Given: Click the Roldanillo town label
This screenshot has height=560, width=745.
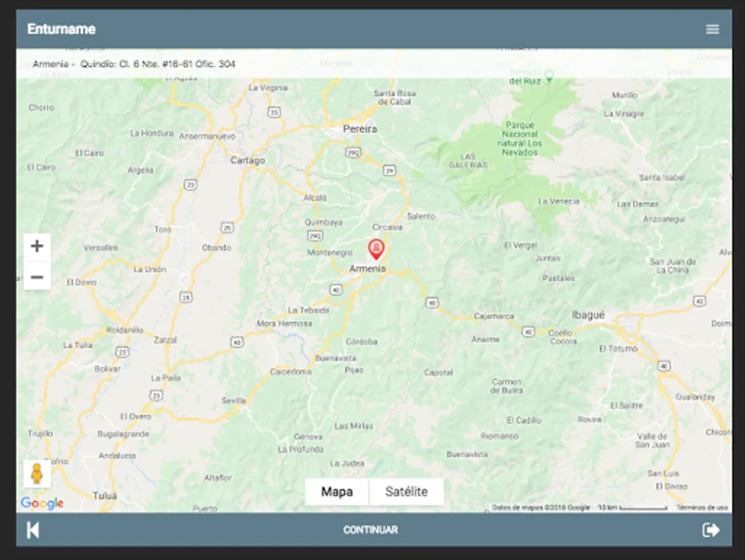Looking at the screenshot, I should pyautogui.click(x=124, y=330).
